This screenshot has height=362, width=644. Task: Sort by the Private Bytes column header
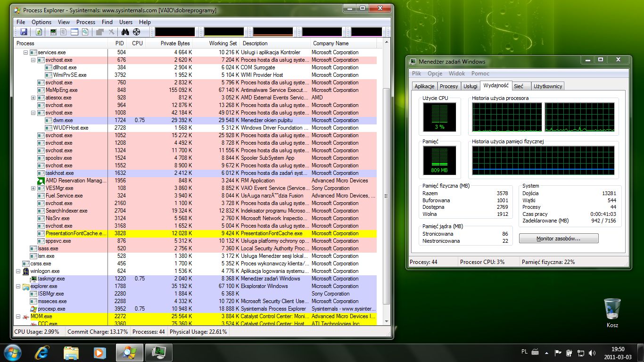tap(174, 43)
